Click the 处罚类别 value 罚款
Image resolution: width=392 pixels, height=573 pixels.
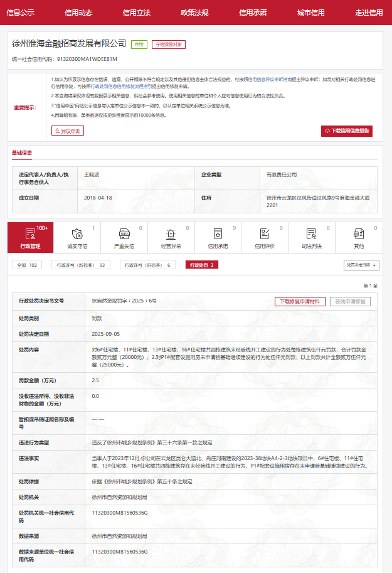pyautogui.click(x=97, y=318)
